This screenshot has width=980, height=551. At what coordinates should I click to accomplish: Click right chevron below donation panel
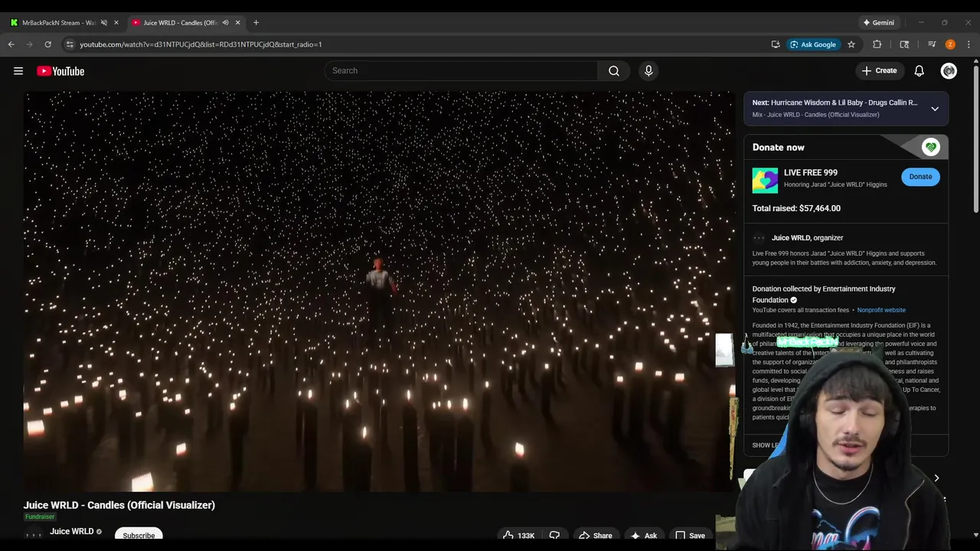(x=936, y=478)
